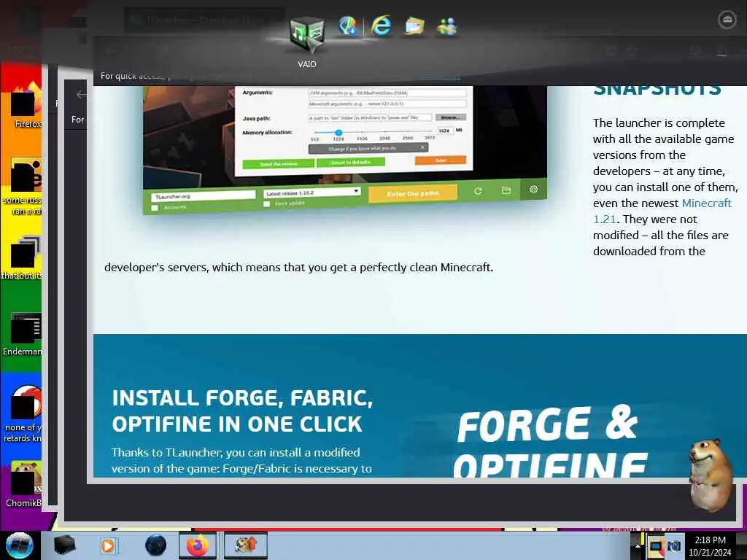This screenshot has height=560, width=747.
Task: Open the toolbox settings icon at top right
Action: tap(727, 20)
